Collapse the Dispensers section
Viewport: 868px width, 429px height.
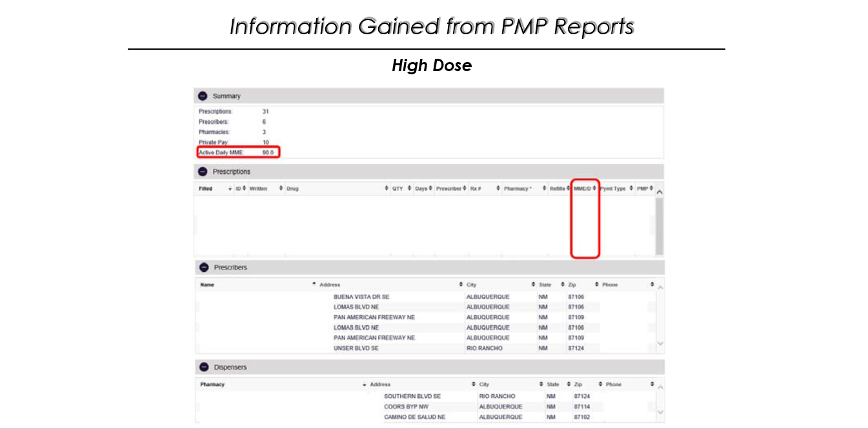click(203, 368)
